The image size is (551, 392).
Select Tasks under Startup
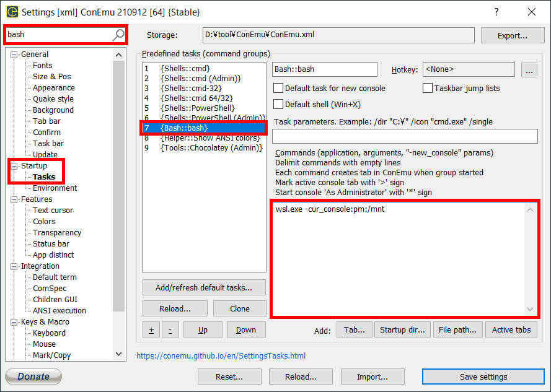click(x=44, y=177)
